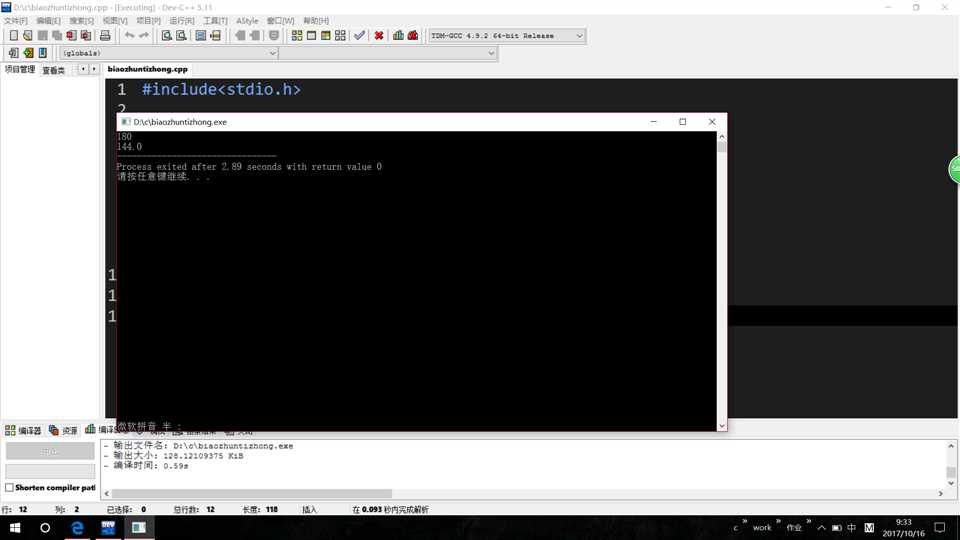Viewport: 960px width, 540px height.
Task: Click the Go to line icon
Action: pyautogui.click(x=216, y=36)
